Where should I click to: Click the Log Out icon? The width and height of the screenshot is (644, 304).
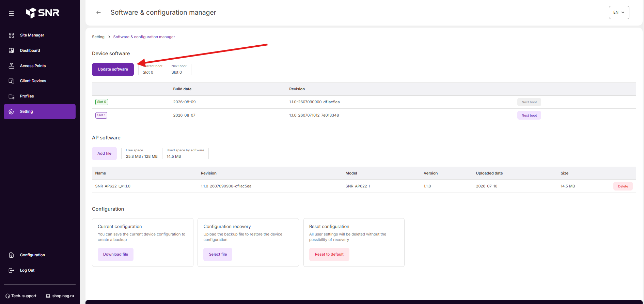tap(11, 270)
